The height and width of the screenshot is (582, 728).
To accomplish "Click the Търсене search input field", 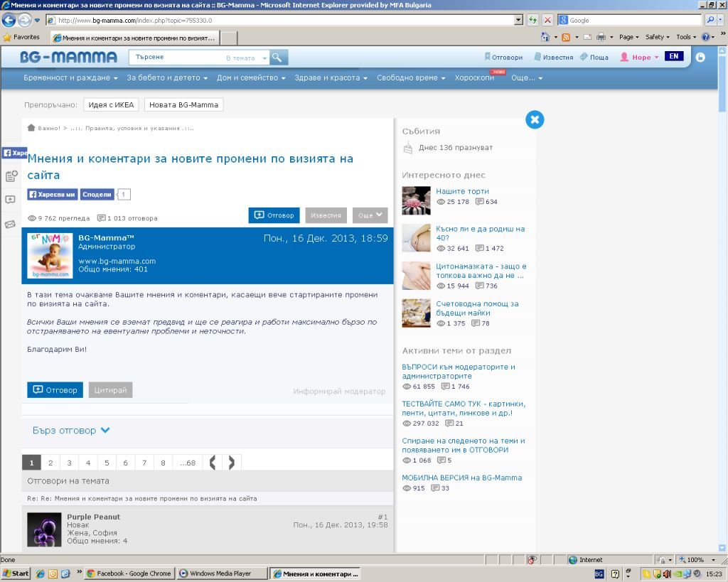I will tap(174, 58).
